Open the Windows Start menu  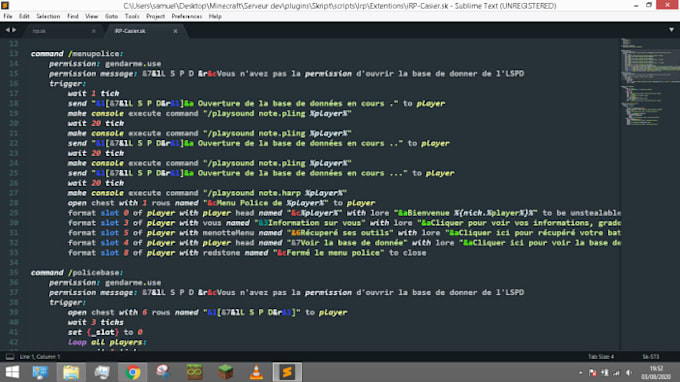12,372
